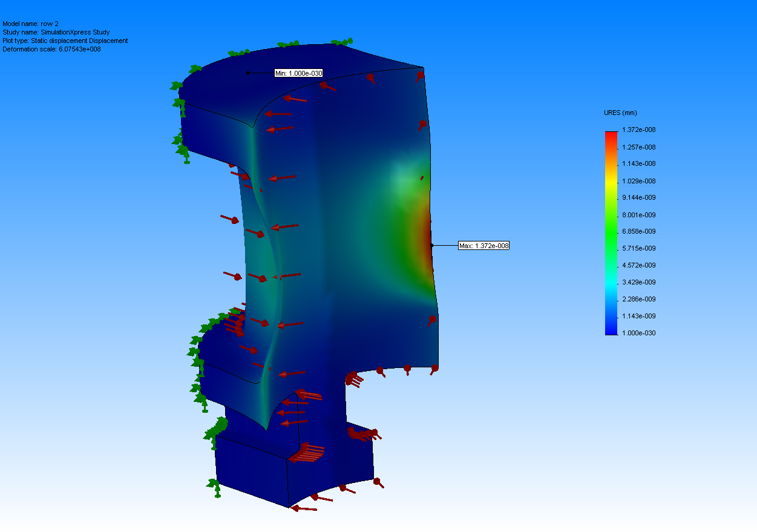Select the URES (mm) legend title
The width and height of the screenshot is (757, 532).
[x=620, y=113]
